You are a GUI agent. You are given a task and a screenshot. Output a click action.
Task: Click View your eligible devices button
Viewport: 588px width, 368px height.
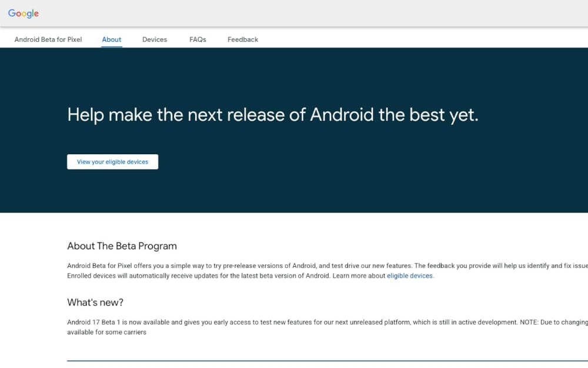coord(112,162)
